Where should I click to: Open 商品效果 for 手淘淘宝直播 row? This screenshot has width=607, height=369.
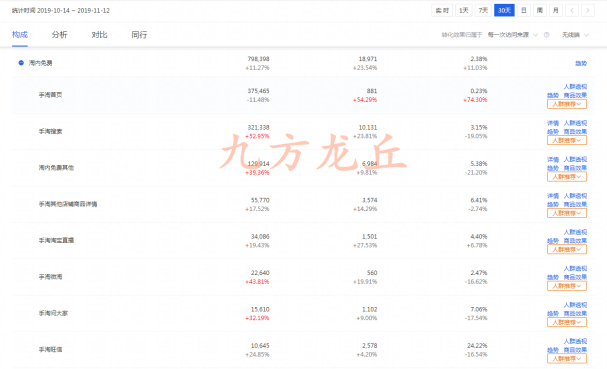point(575,241)
